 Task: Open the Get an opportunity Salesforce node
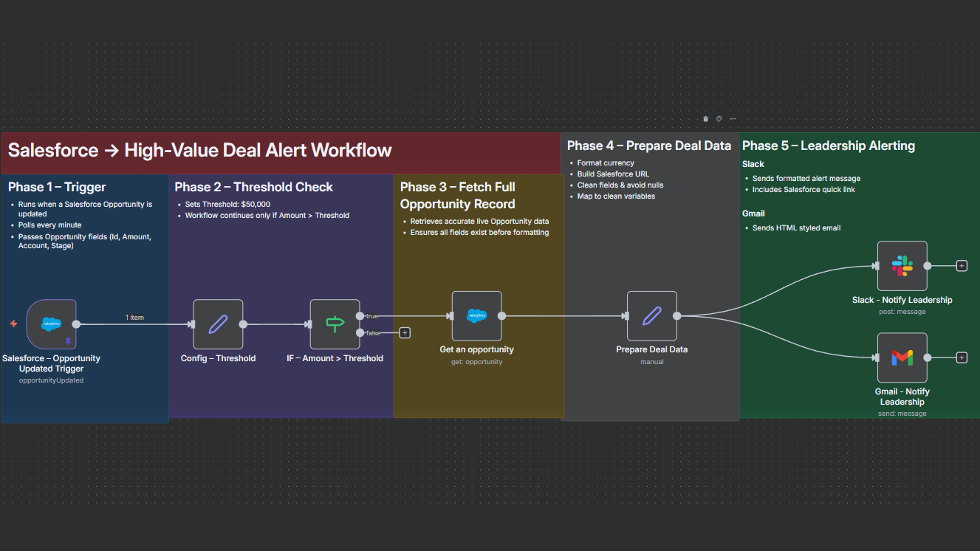[x=476, y=315]
